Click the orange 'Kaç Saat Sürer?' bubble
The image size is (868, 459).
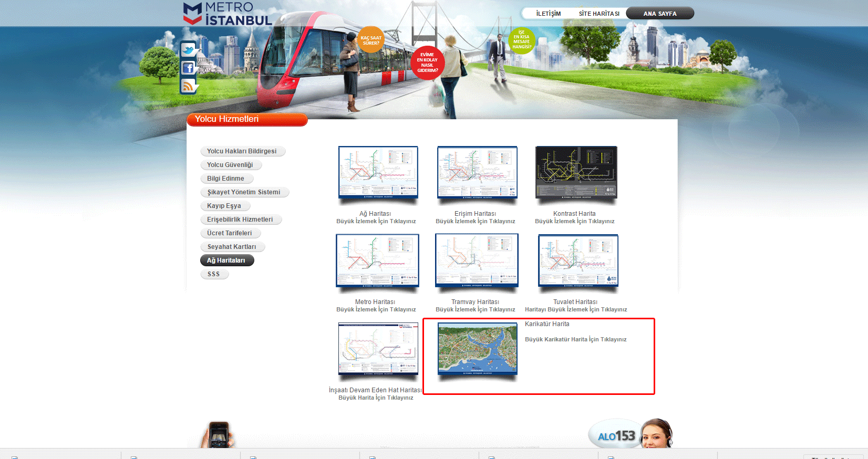pos(371,40)
